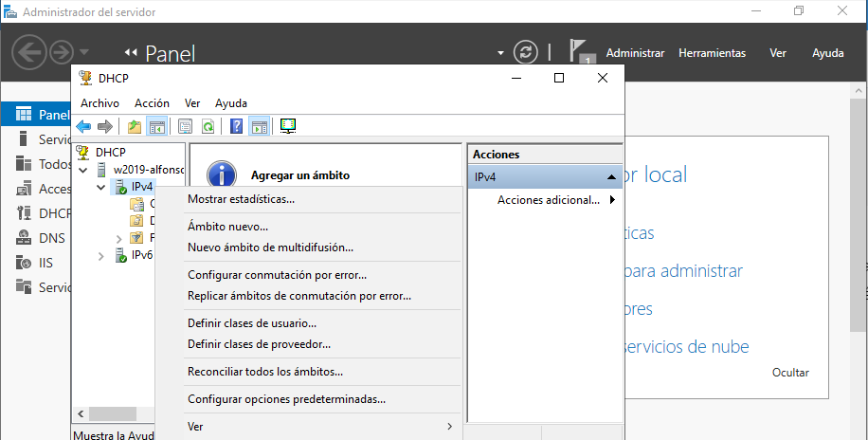Screen dimensions: 868x440
Task: Collapse the IPv4 section in the Acciones pane
Action: [611, 177]
